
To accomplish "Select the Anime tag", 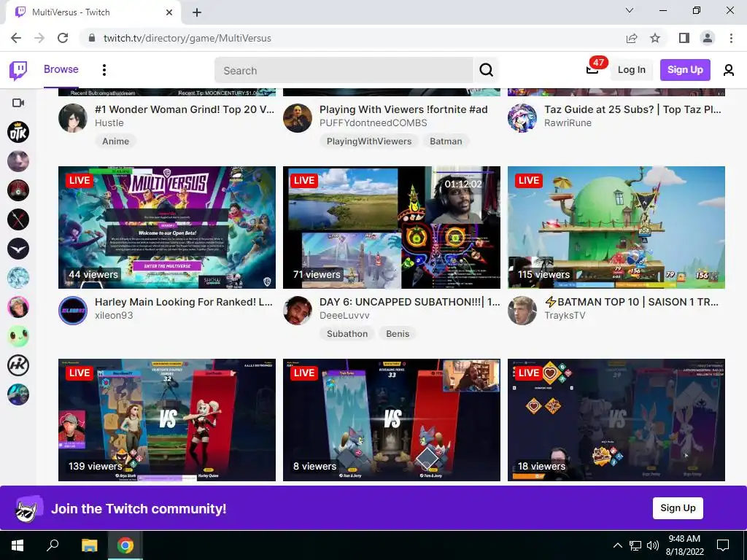I will click(115, 141).
